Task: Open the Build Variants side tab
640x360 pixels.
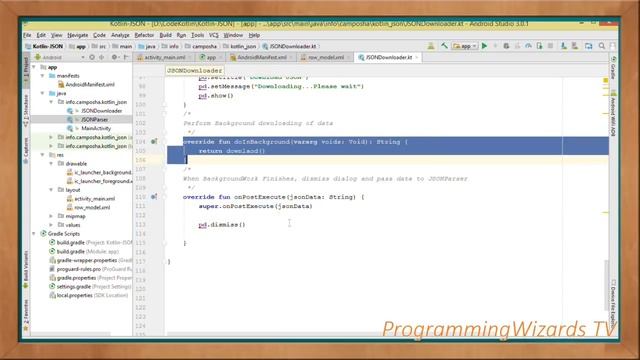Action: point(26,269)
